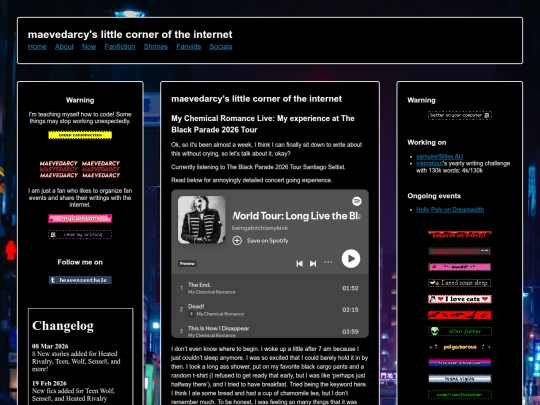Click the green dotted-border badge at bottom
Viewport: 540px width, 405px height.
pyautogui.click(x=460, y=395)
